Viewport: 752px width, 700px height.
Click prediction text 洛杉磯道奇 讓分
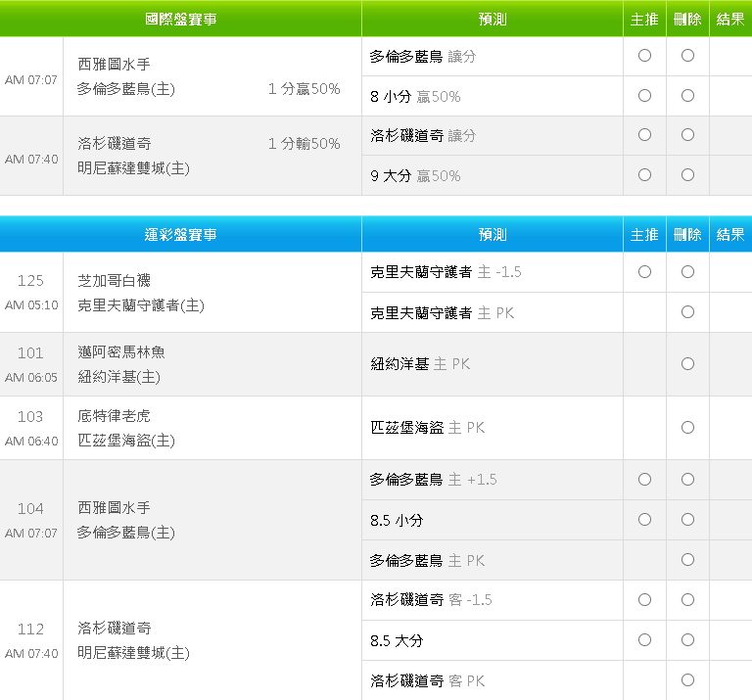[423, 136]
